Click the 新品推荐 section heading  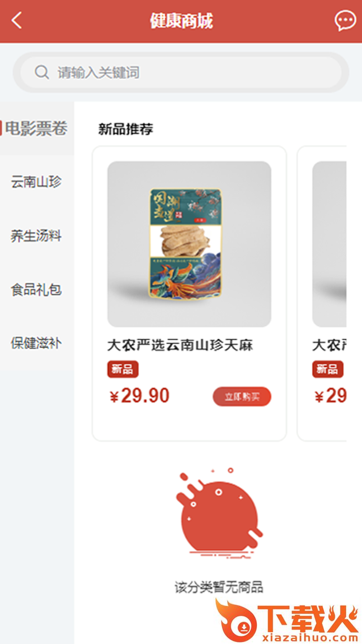point(126,129)
